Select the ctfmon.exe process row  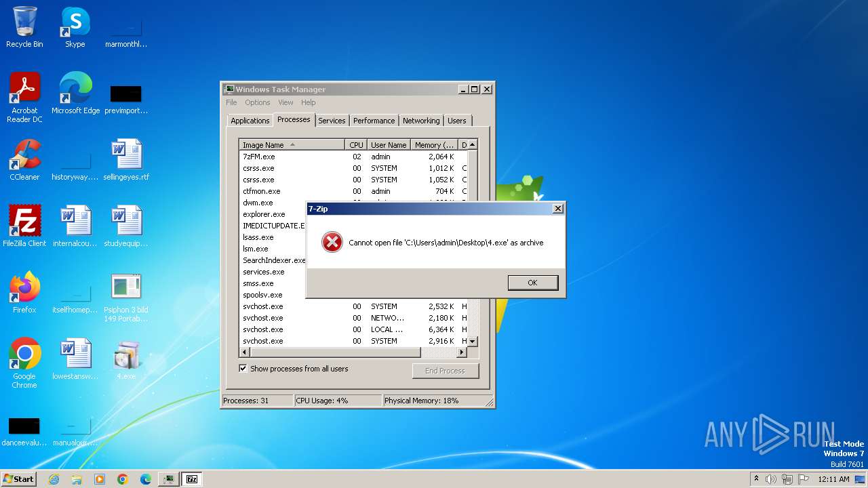click(353, 191)
